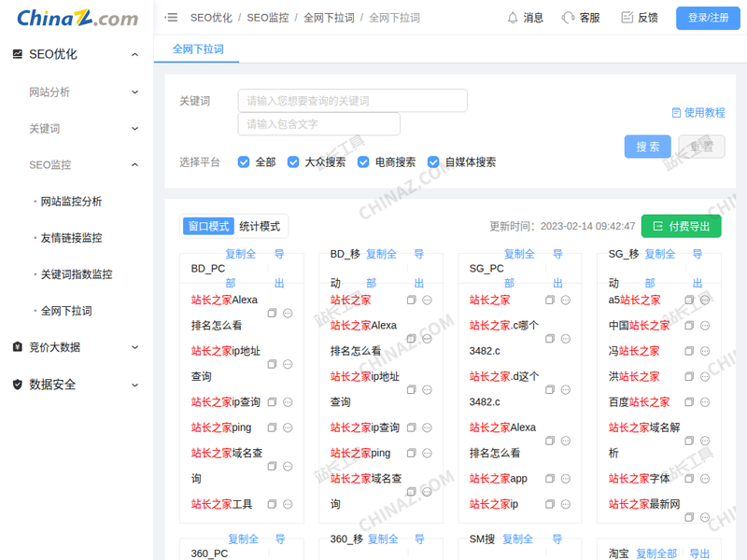Image resolution: width=747 pixels, height=560 pixels.
Task: Click the ChinaZ.com logo
Action: click(78, 19)
